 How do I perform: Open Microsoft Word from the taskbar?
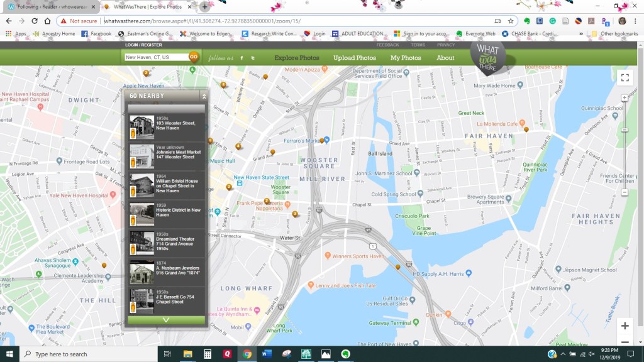[x=265, y=354]
